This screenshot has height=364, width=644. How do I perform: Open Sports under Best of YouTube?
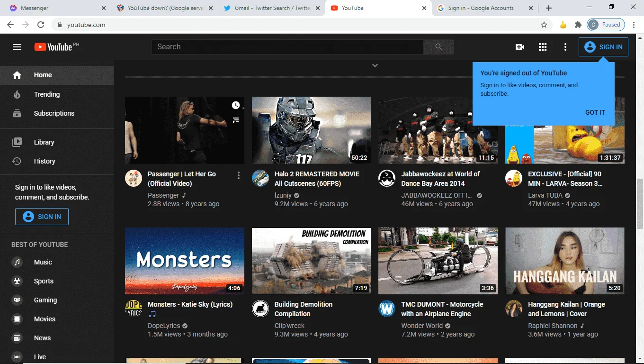(x=57, y=281)
